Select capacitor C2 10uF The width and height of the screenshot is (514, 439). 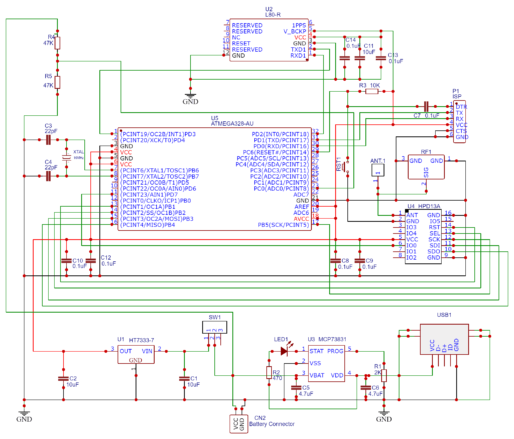(x=63, y=378)
